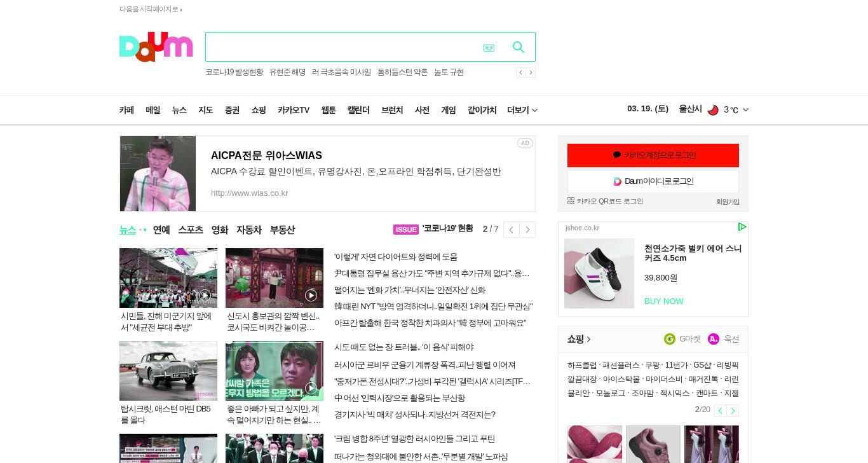Play the 좋은 아빠가 되고 싶지만 video thumbnail

[275, 371]
